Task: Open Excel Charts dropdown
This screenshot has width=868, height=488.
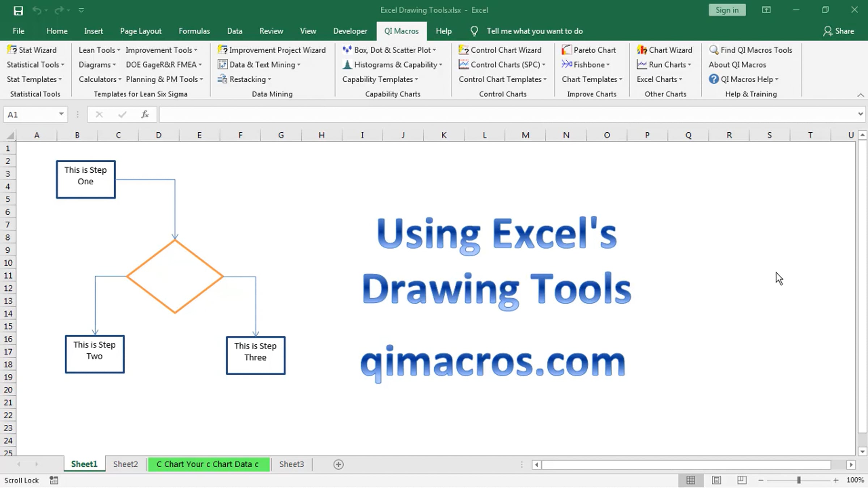Action: [660, 79]
